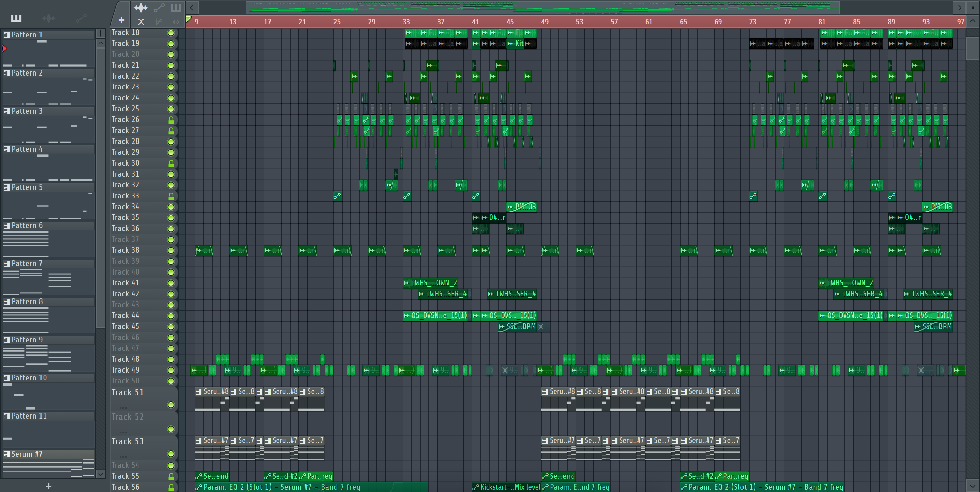
Task: Open menu icon of TWHS_..OWN_2 clip near bar 33
Action: 406,283
